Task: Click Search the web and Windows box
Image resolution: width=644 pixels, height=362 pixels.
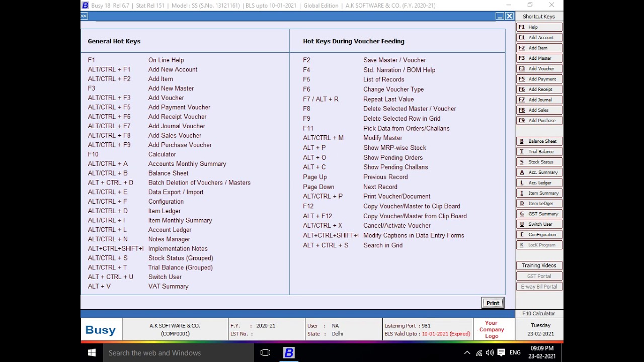Action: pyautogui.click(x=178, y=353)
